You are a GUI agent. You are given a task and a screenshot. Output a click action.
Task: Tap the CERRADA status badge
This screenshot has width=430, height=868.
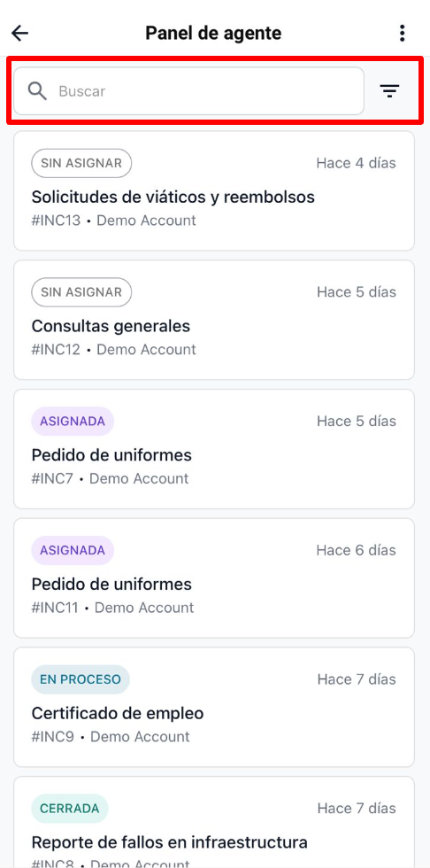[x=70, y=808]
